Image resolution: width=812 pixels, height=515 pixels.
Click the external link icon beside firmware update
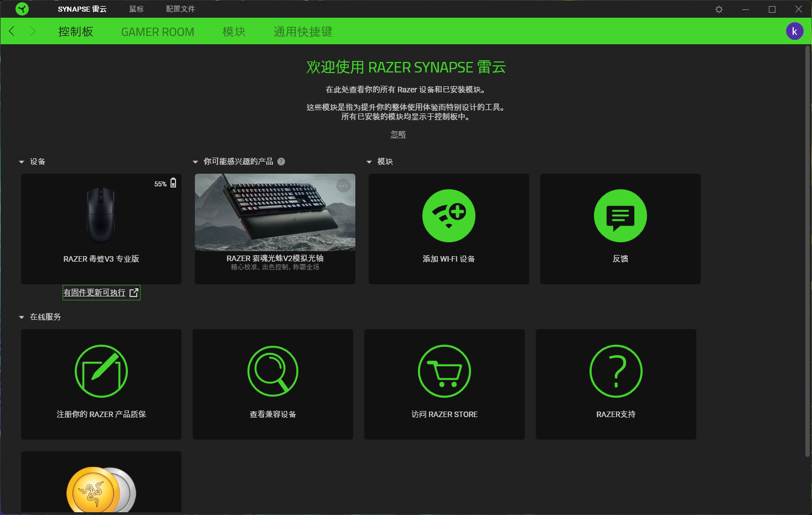tap(134, 293)
